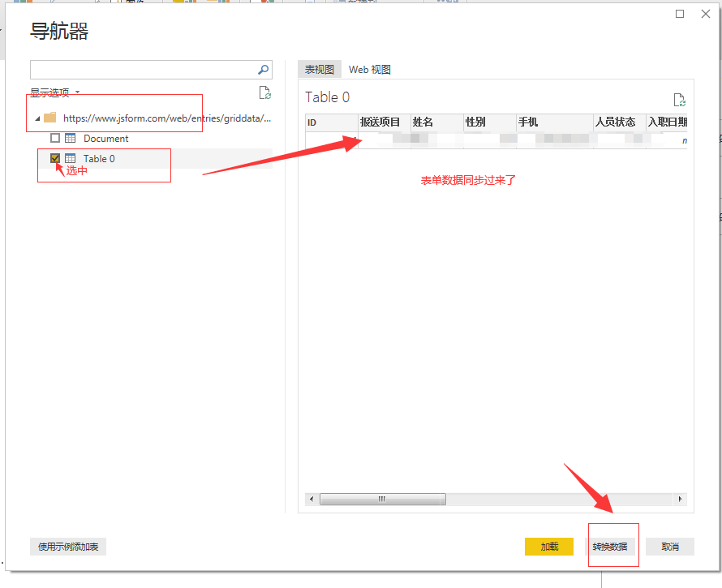Click the 使用示例添加表 button

pos(68,547)
